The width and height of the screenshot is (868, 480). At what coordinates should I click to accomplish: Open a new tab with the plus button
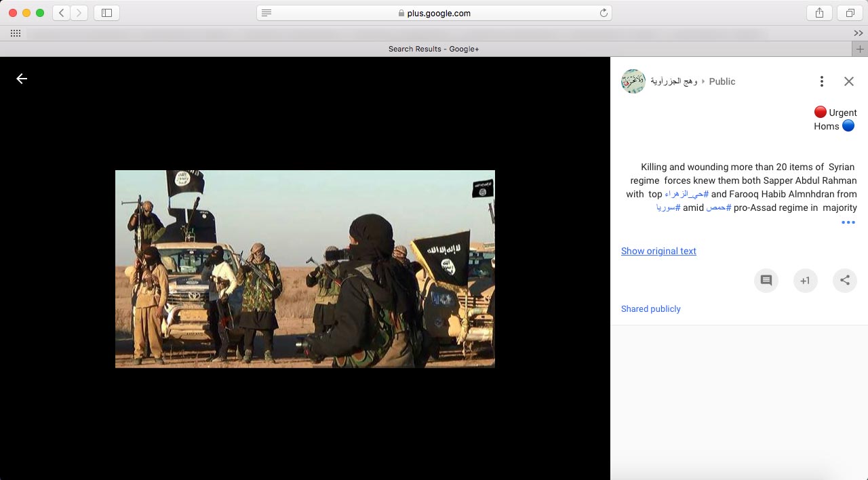click(860, 49)
